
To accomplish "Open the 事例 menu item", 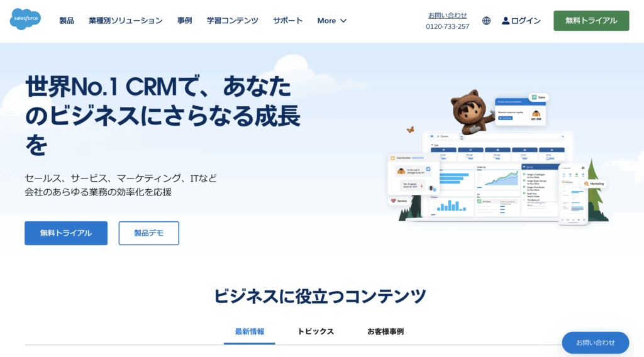I will tap(184, 21).
